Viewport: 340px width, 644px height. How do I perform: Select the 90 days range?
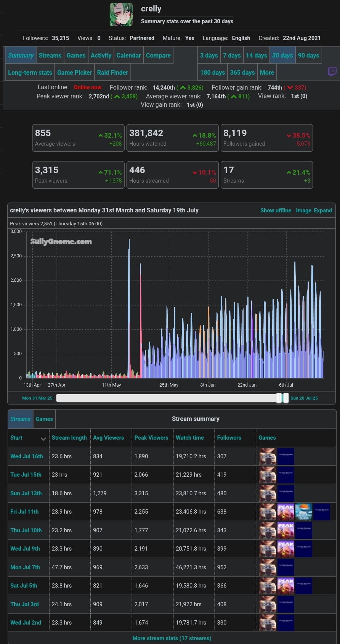309,55
